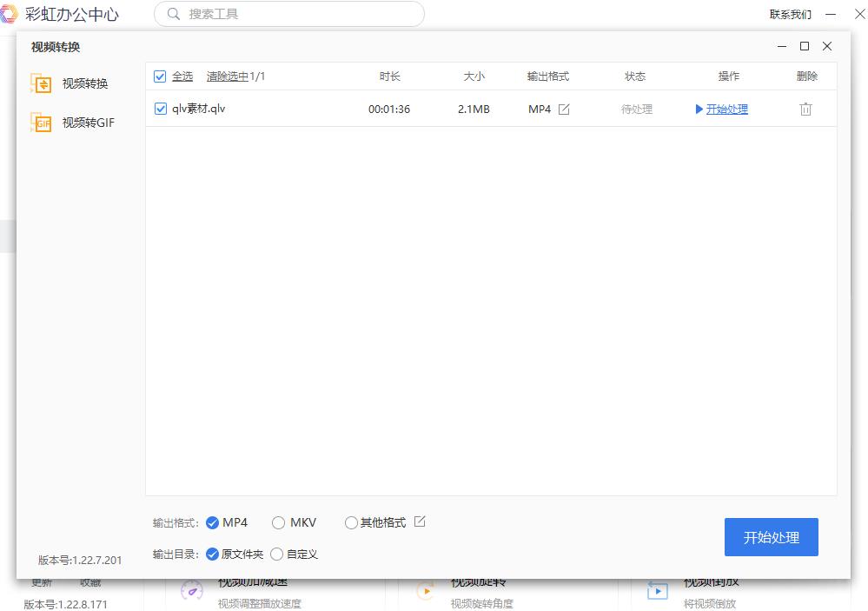Uncheck the qlv素材.qlv file checkbox

point(160,109)
